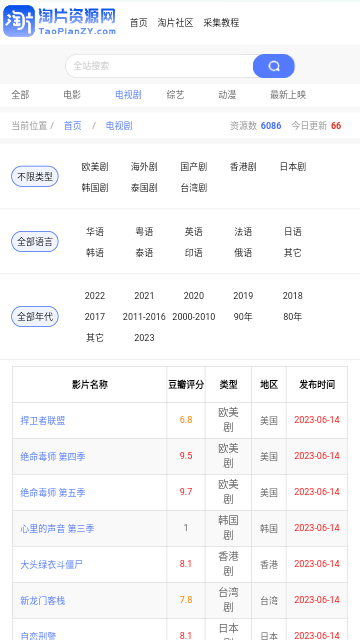Screen dimensions: 360x640
Task: Click the 影片名称 column header
Action: (90, 384)
